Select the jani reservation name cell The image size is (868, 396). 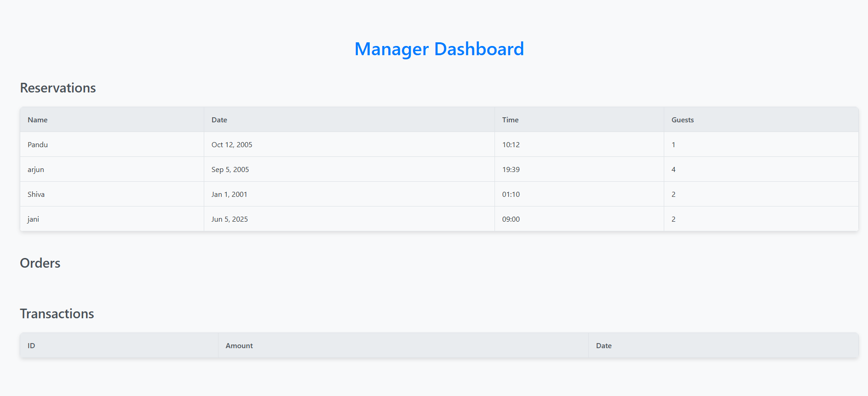[x=33, y=219]
